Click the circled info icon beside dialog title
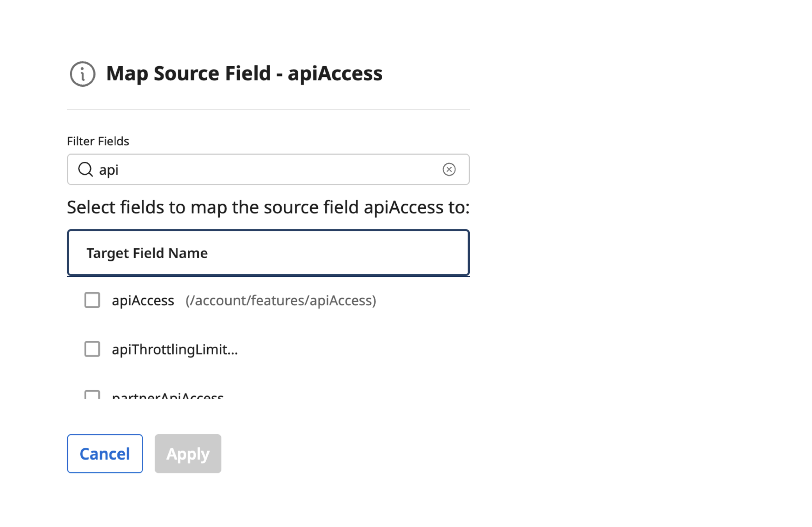 82,74
